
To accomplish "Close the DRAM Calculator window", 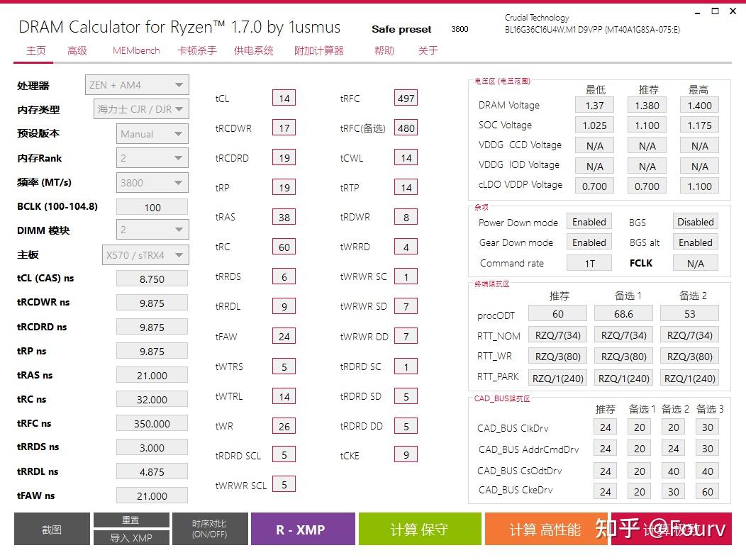I will [733, 11].
